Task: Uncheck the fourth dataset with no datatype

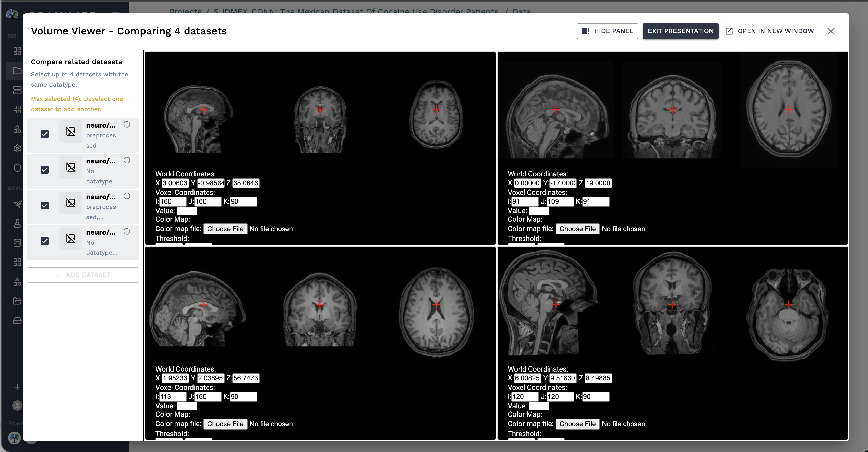Action: [44, 241]
